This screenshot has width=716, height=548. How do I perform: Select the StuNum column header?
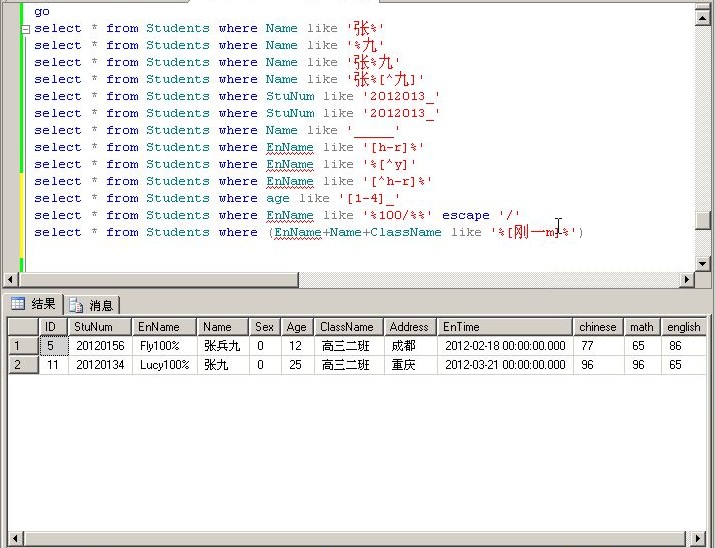click(x=100, y=327)
